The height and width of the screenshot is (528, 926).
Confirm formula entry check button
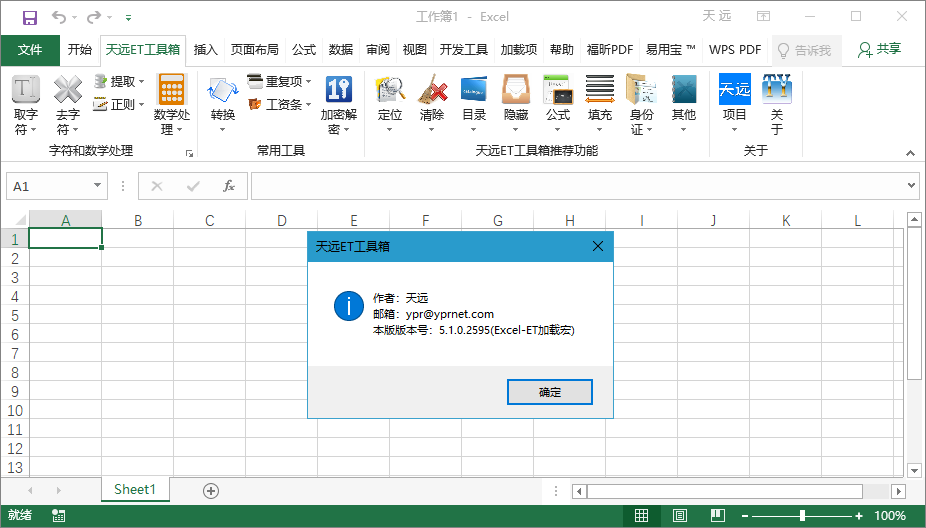coord(193,186)
